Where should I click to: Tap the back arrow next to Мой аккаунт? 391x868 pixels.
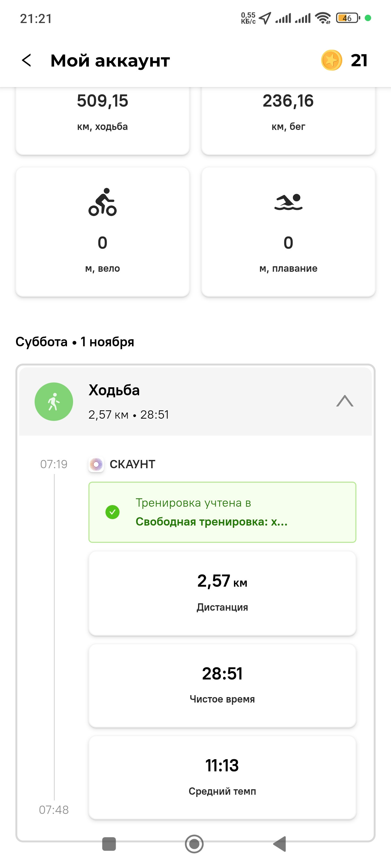click(x=26, y=61)
